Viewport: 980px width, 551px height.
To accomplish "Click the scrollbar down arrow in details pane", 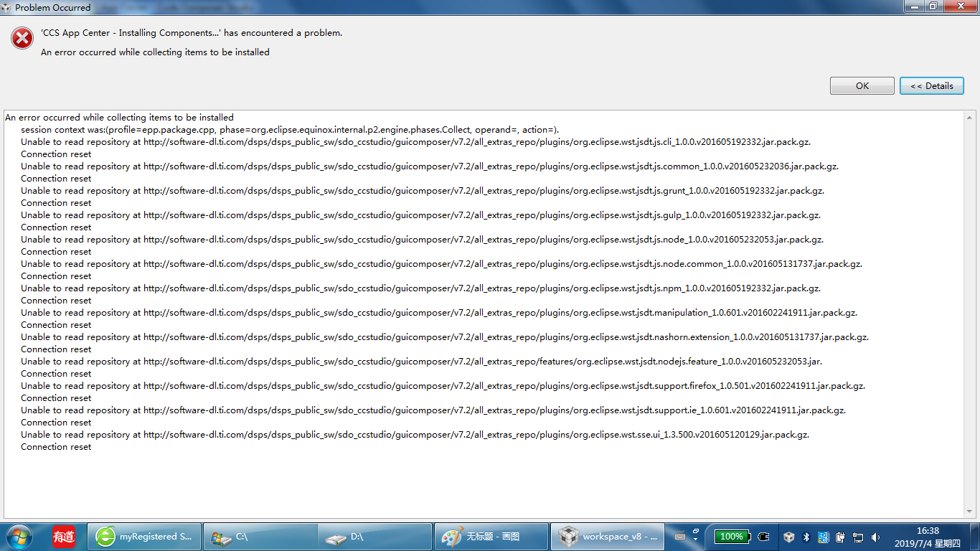I will pos(970,512).
